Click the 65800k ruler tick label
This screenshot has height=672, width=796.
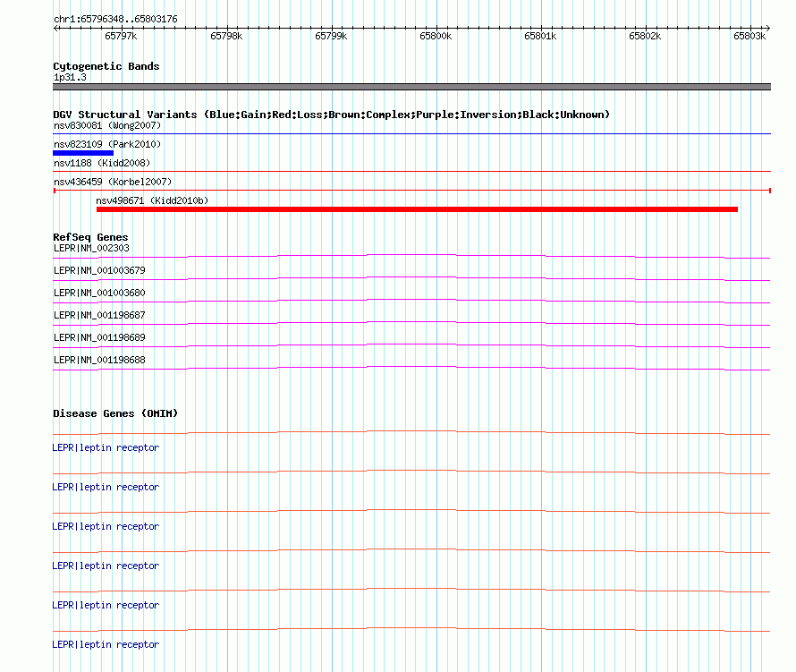pyautogui.click(x=436, y=36)
